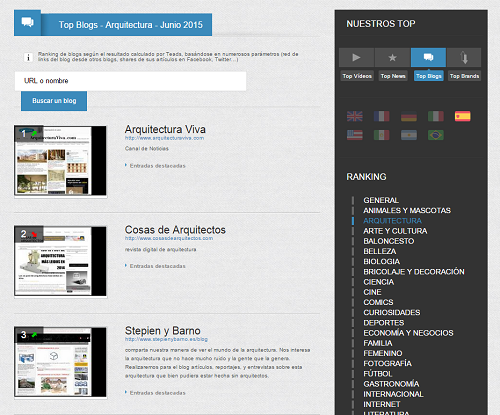Select the Italy flag
Image resolution: width=500 pixels, height=415 pixels.
pos(436,116)
